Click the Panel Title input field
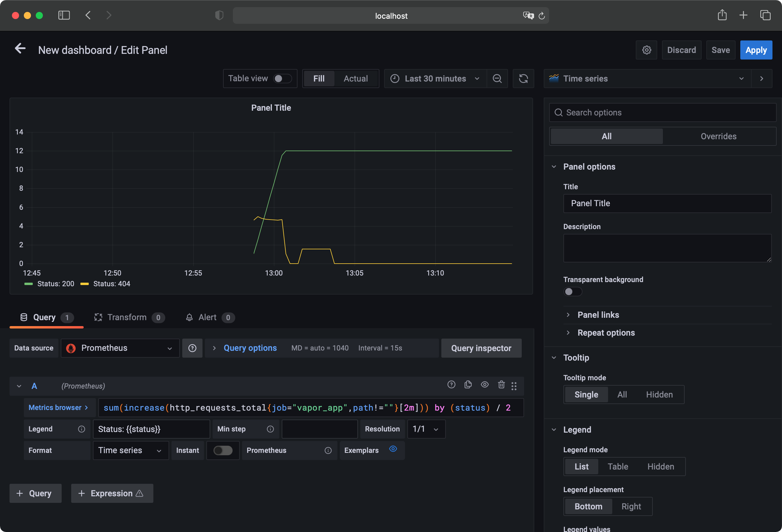This screenshot has height=532, width=782. (x=667, y=203)
